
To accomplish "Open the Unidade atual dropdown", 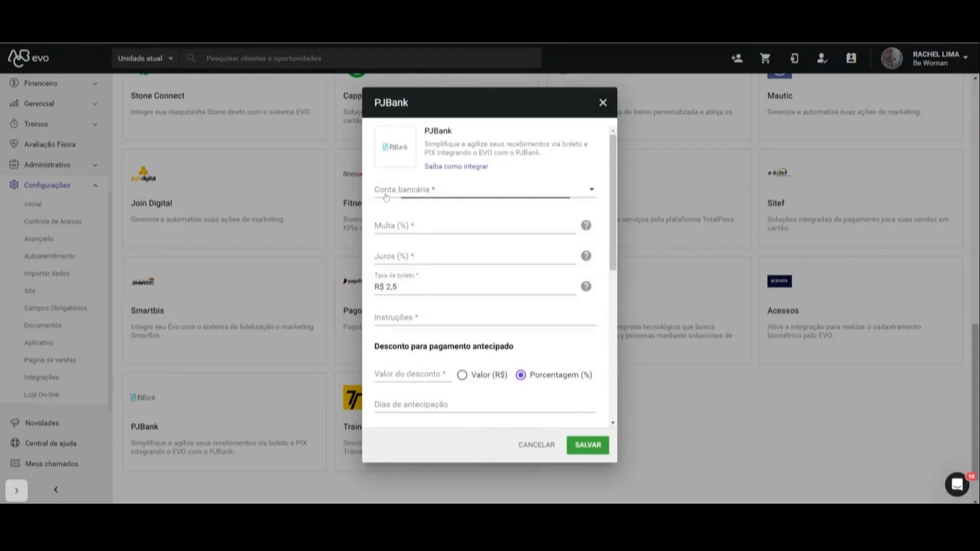I will 145,58.
